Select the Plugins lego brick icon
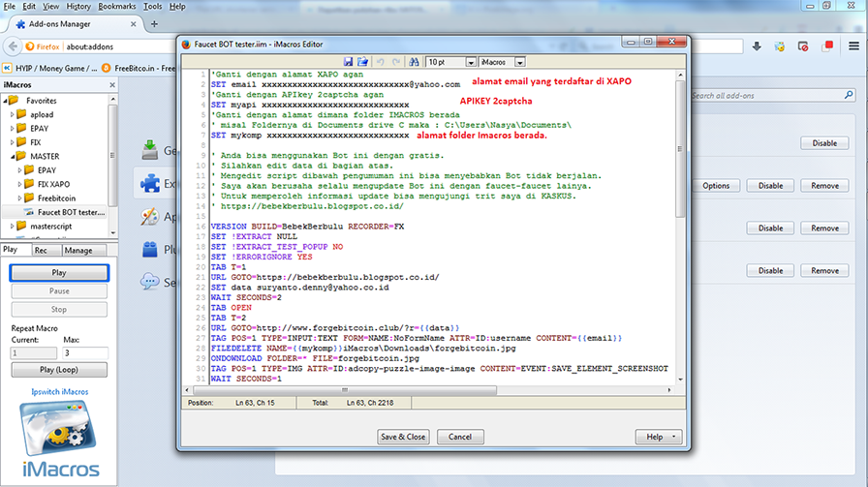This screenshot has width=868, height=487. coord(150,250)
